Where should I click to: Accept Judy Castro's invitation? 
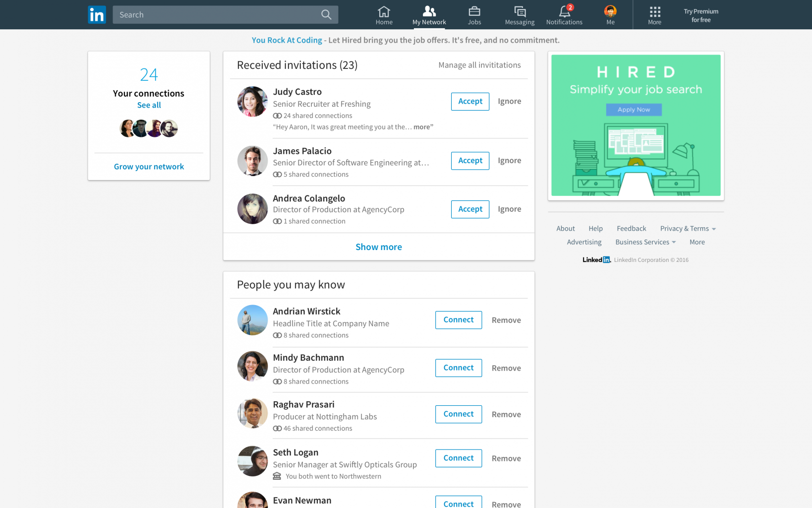coord(470,101)
